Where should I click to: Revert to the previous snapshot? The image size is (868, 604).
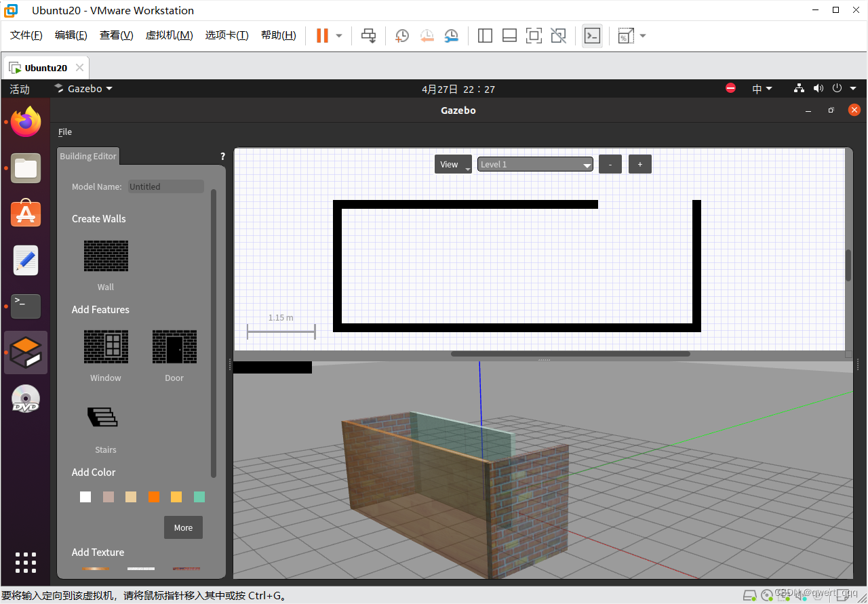(x=427, y=36)
